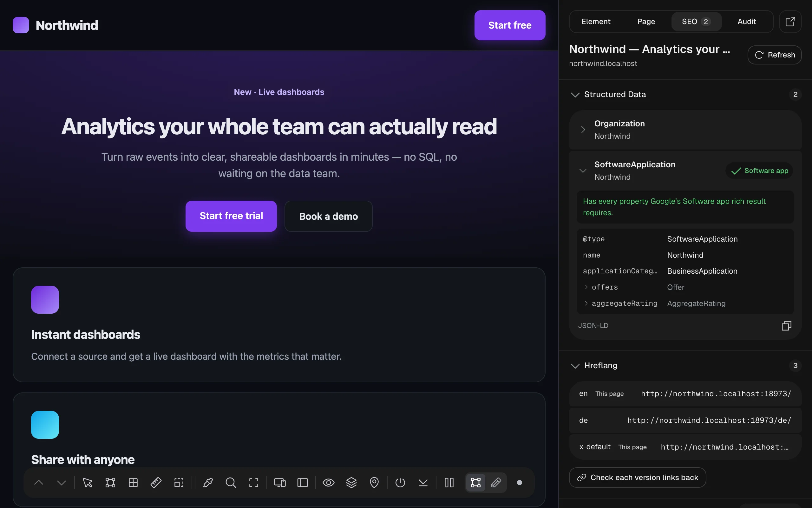The width and height of the screenshot is (812, 508).
Task: Click the Northwind logo in the header
Action: (56, 25)
